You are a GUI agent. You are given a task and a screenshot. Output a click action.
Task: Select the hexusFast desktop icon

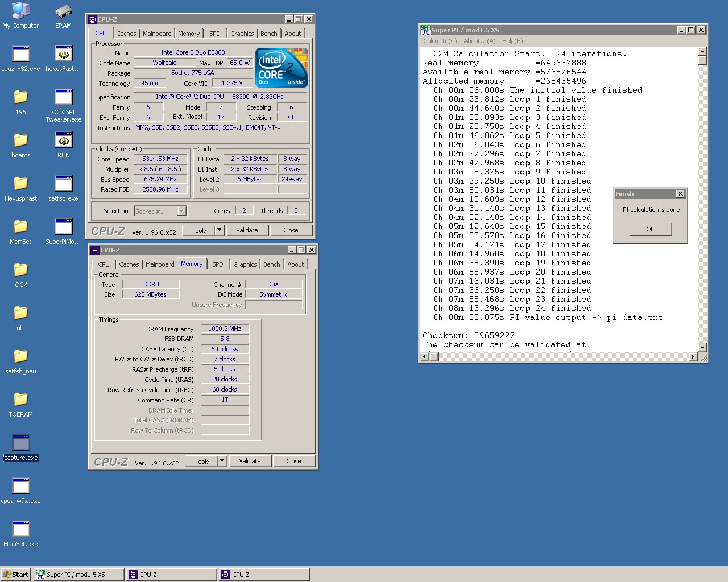(x=63, y=59)
